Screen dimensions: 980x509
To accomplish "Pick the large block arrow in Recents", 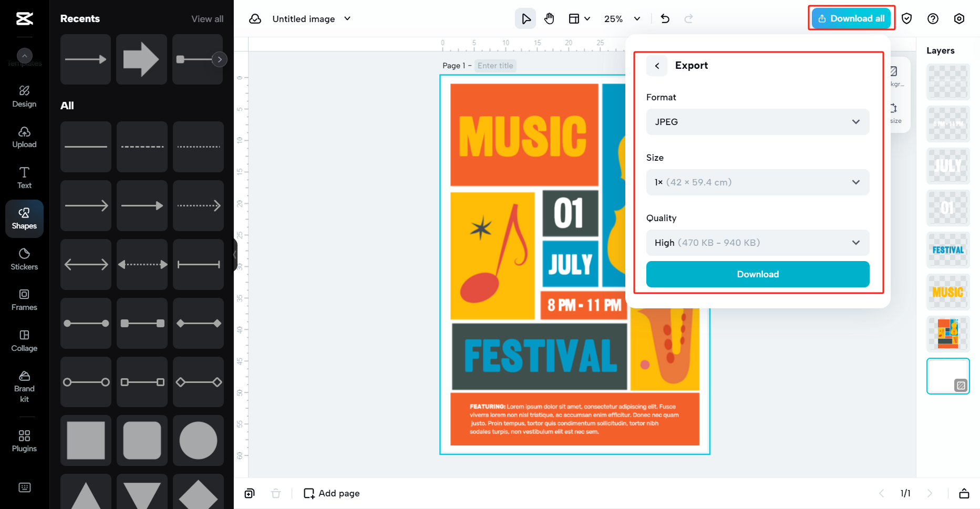I will (x=141, y=59).
